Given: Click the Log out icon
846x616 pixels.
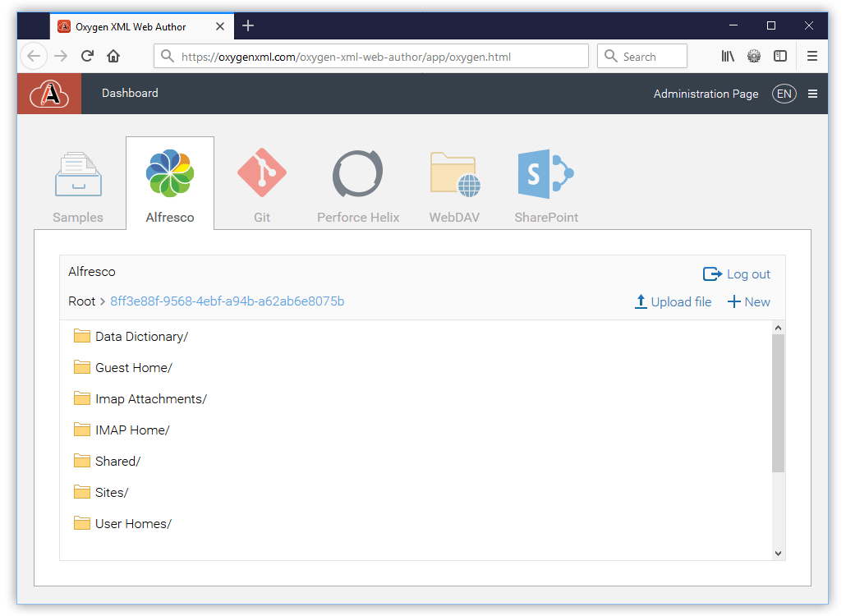Looking at the screenshot, I should [x=712, y=274].
